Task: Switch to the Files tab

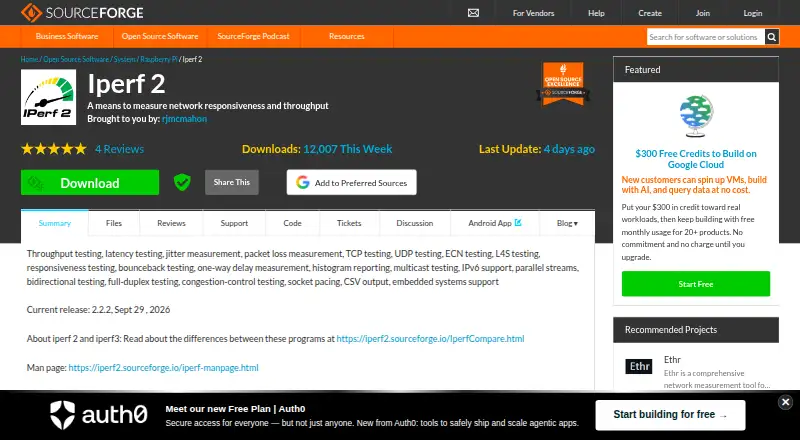Action: (x=114, y=223)
